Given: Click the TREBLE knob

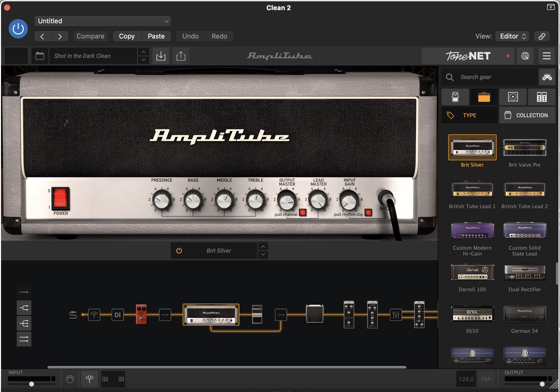Looking at the screenshot, I should pyautogui.click(x=255, y=200).
